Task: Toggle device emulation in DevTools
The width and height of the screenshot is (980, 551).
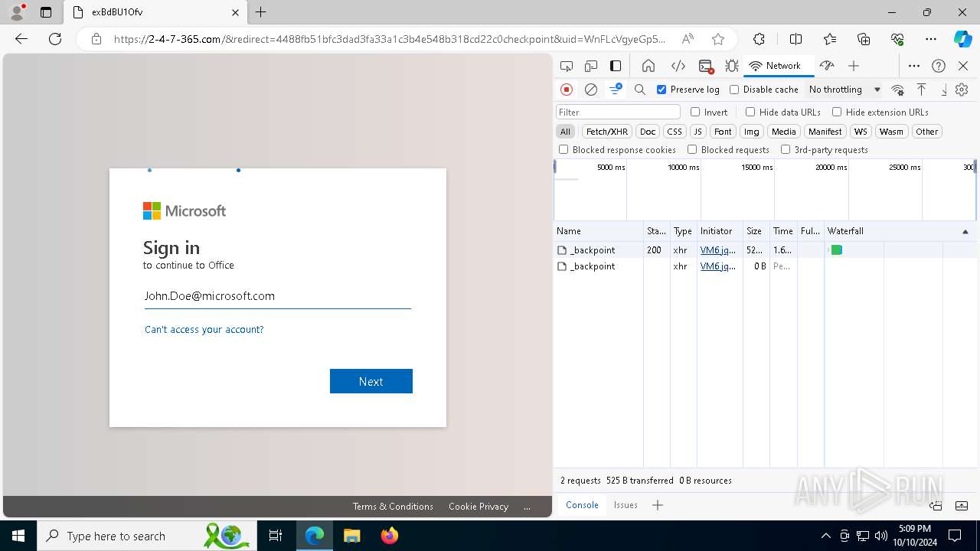Action: point(591,66)
